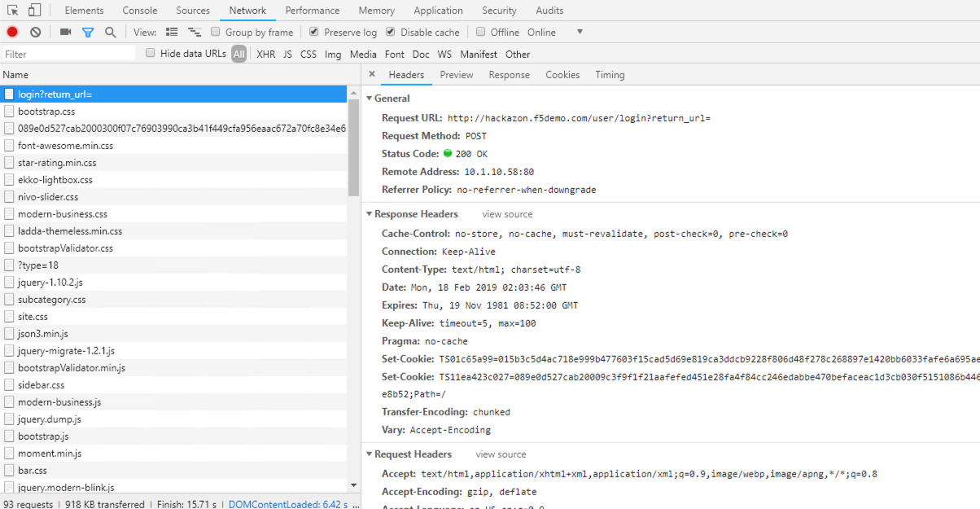Filter requests by Manifest type

coord(479,55)
